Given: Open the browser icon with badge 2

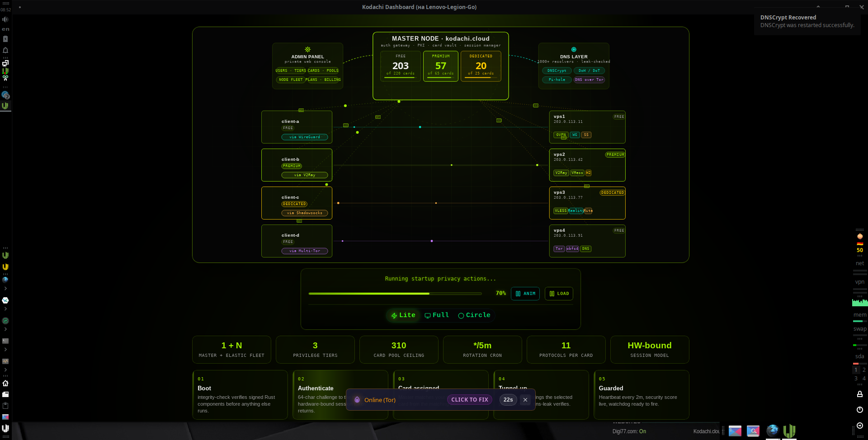Looking at the screenshot, I should pyautogui.click(x=5, y=95).
